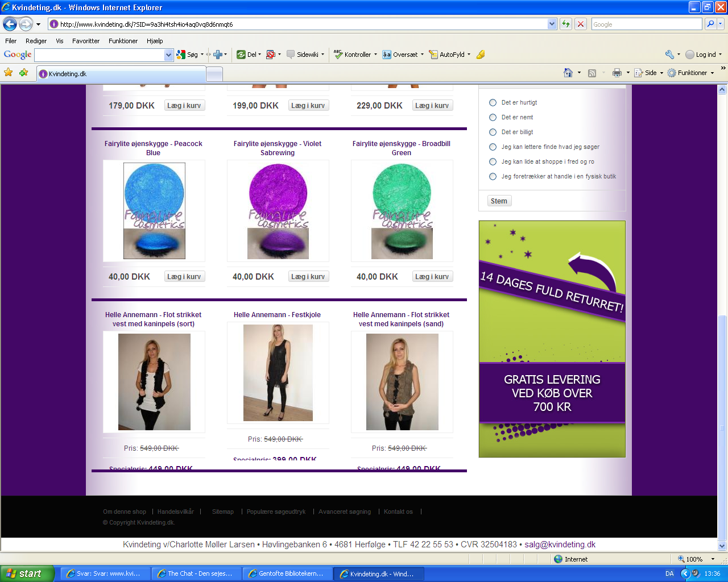The height and width of the screenshot is (582, 728).
Task: Click the Violet Sabrewing eyeshadow thumbnail
Action: pyautogui.click(x=278, y=211)
